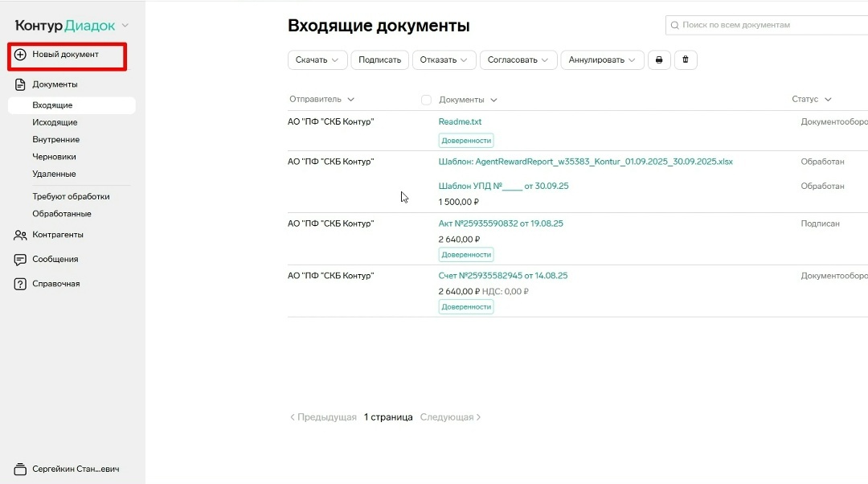Image resolution: width=868 pixels, height=484 pixels.
Task: Open Справочная via the question mark icon
Action: click(x=18, y=283)
